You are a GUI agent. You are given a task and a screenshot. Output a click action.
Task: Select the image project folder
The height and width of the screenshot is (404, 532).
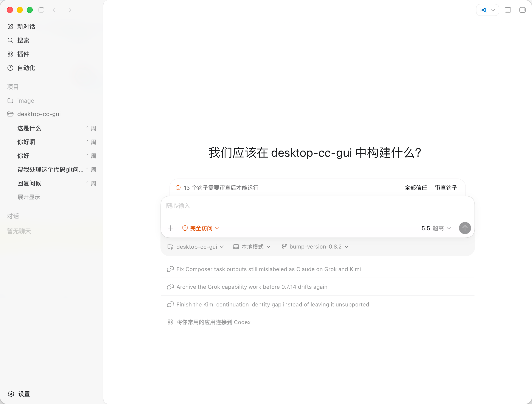(51, 101)
